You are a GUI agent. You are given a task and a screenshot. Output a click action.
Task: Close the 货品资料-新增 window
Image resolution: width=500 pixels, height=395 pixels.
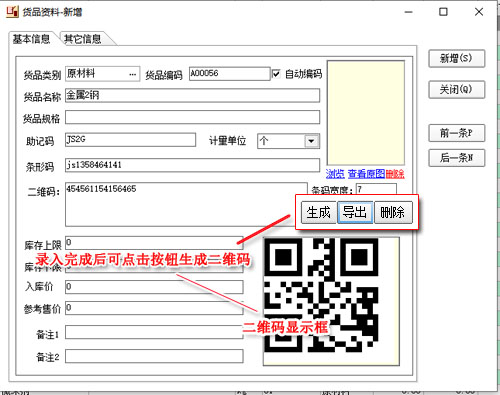tap(479, 12)
